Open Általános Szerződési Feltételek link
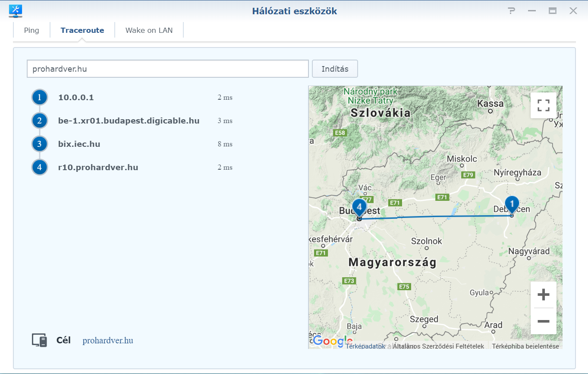588x374 pixels. pyautogui.click(x=438, y=346)
